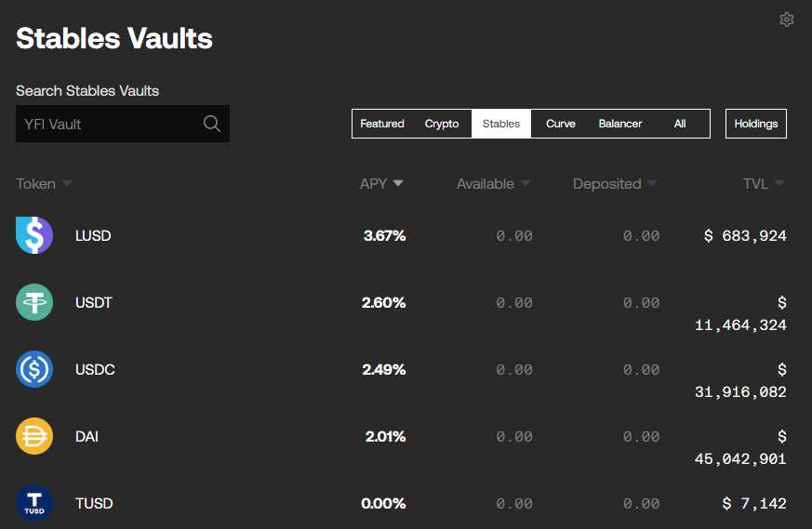Click the APY column header label
Viewport: 812px width, 529px height.
[x=373, y=184]
